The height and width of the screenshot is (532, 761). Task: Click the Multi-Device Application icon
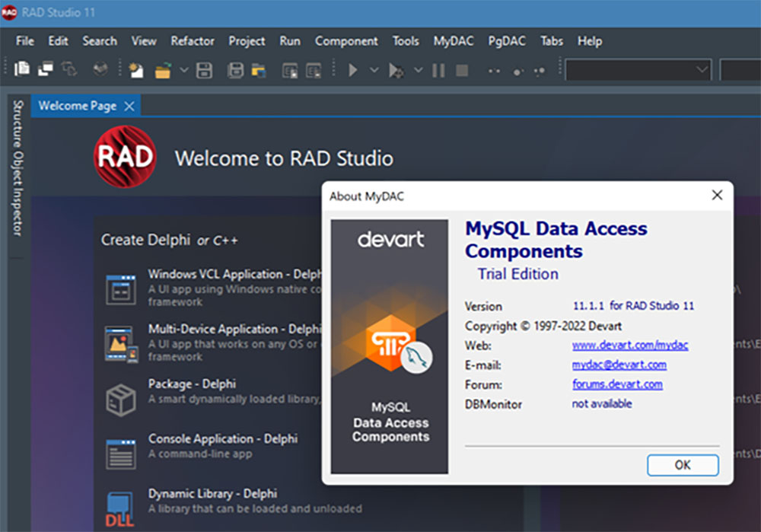pos(121,344)
